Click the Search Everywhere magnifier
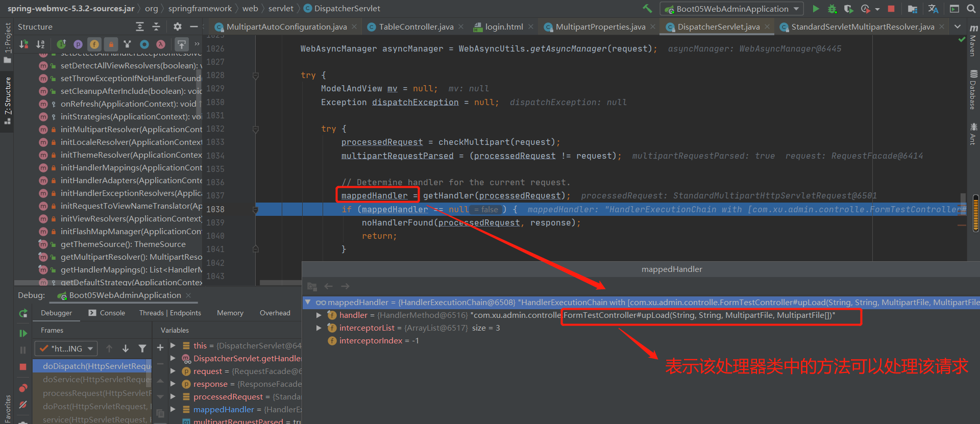980x424 pixels. click(971, 9)
